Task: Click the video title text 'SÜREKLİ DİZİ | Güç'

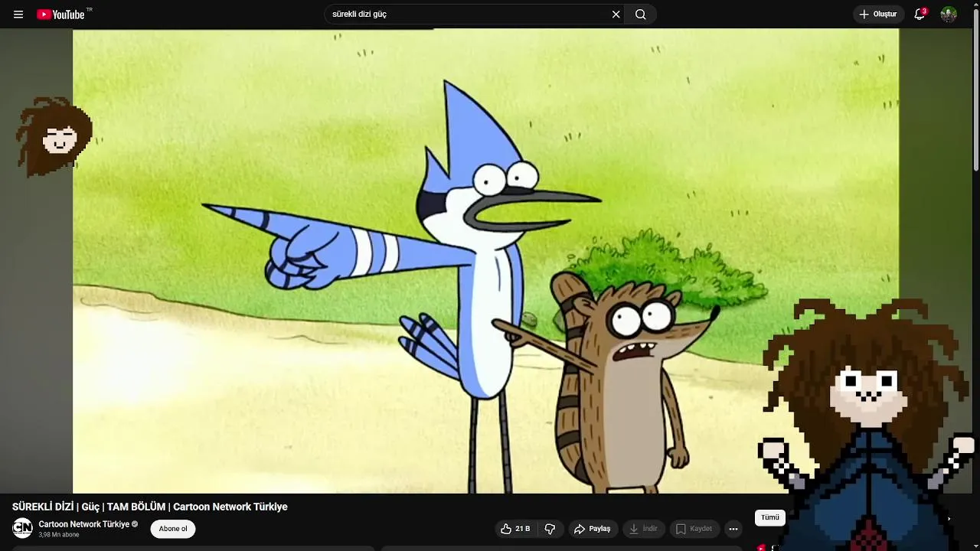Action: pos(56,507)
